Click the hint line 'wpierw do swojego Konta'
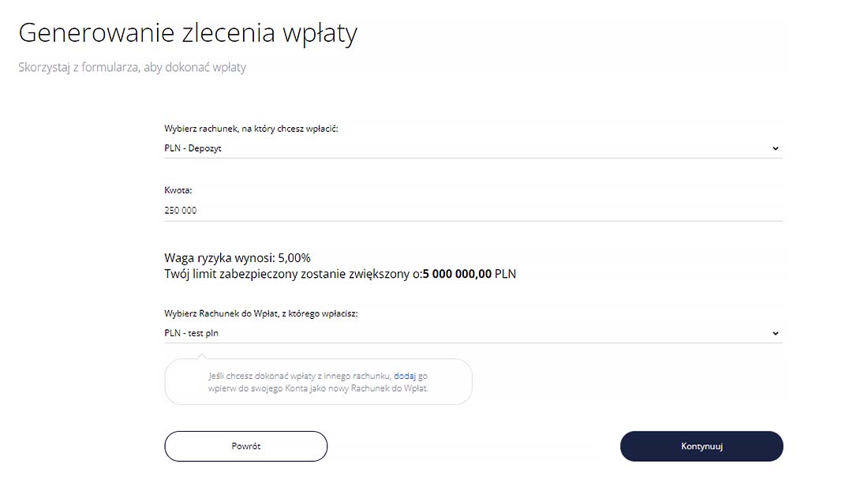This screenshot has width=868, height=487. click(318, 388)
